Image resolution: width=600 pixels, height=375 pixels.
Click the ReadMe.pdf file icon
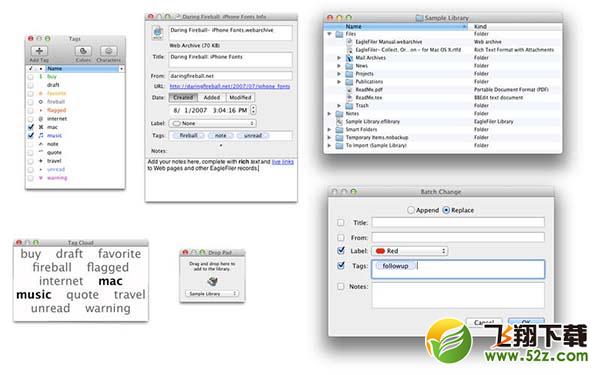click(x=349, y=90)
